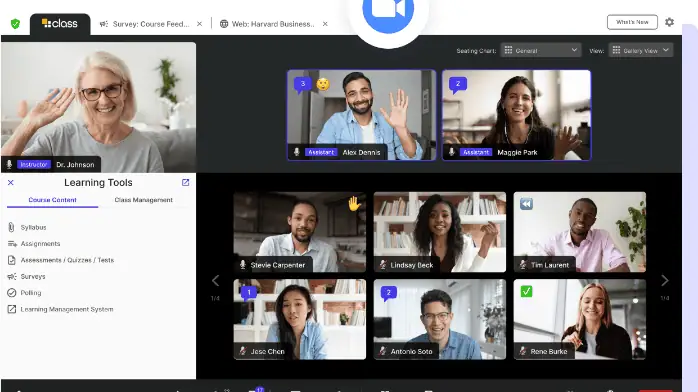The height and width of the screenshot is (392, 698).
Task: Click the Syllabus paperclip icon
Action: (12, 227)
